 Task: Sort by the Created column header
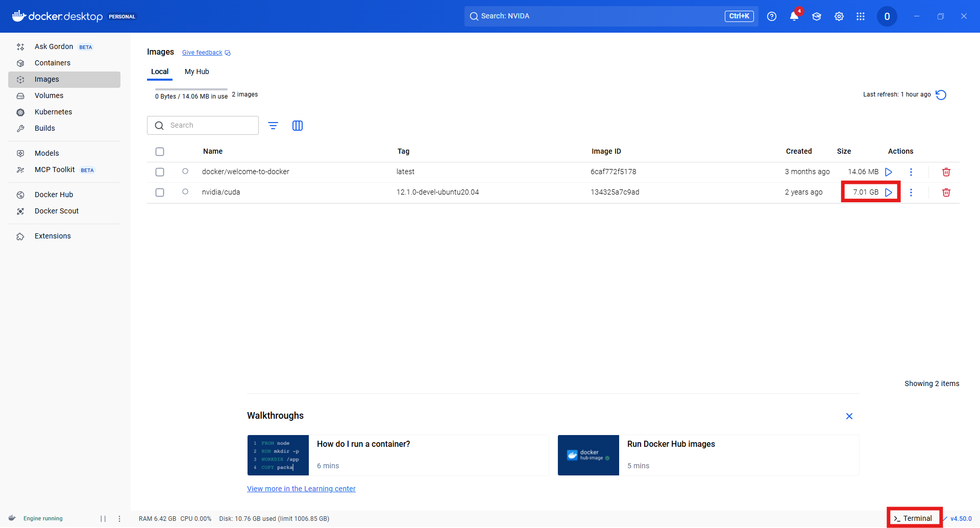[799, 151]
